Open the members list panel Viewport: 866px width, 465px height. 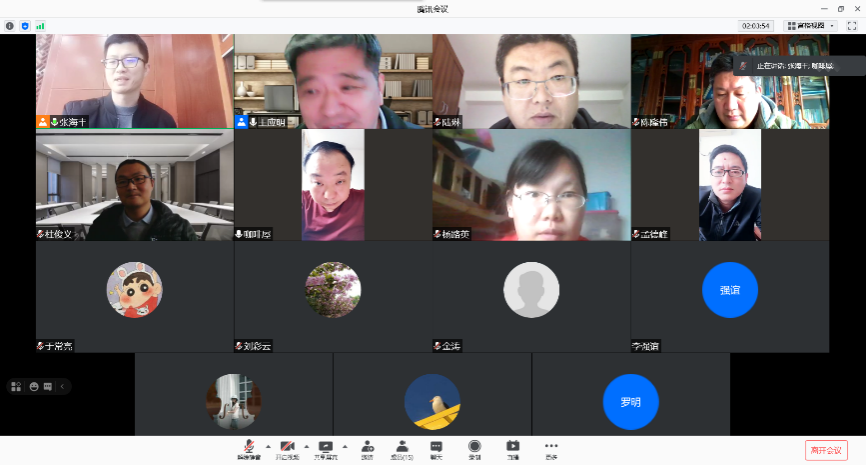[401, 448]
